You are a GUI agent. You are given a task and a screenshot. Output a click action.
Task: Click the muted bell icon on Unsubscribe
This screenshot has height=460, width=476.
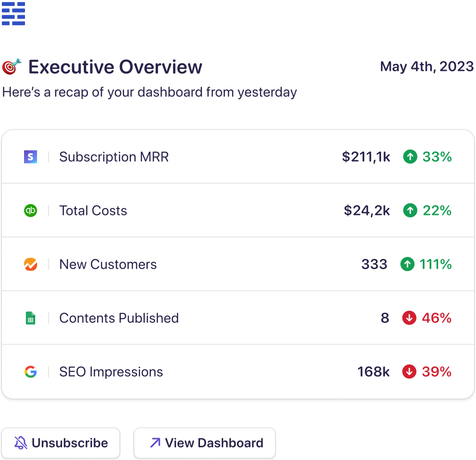pyautogui.click(x=20, y=443)
